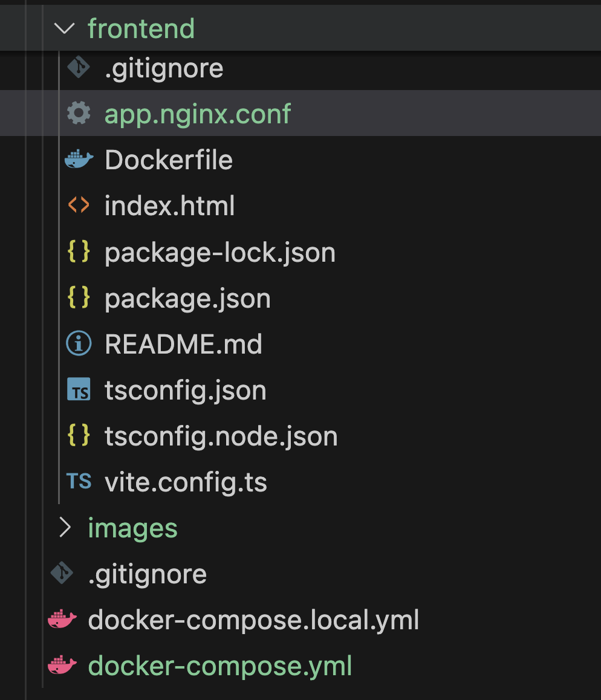
Task: Open the README.md file
Action: tap(183, 345)
